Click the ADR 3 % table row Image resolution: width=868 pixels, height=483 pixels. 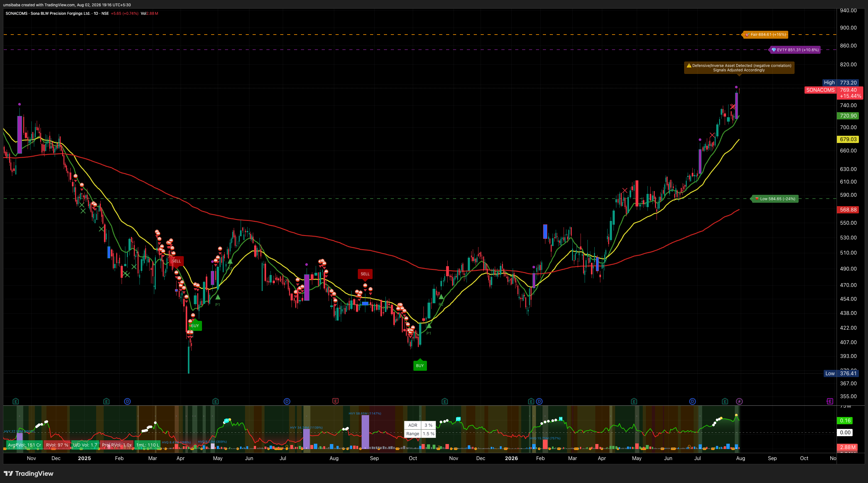420,425
